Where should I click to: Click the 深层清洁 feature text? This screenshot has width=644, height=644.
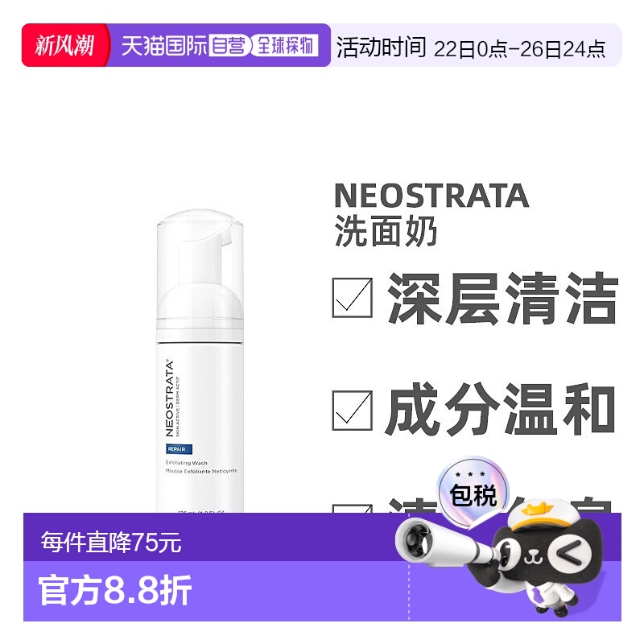click(x=502, y=298)
